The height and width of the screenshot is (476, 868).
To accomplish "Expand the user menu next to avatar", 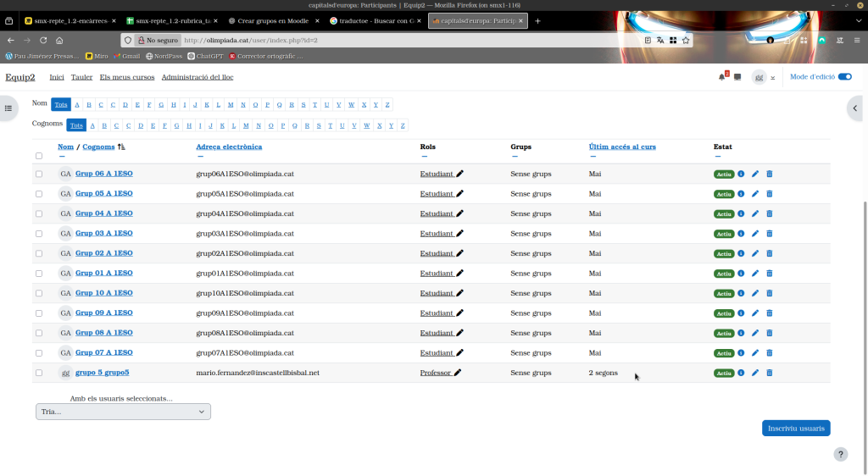I will click(772, 77).
